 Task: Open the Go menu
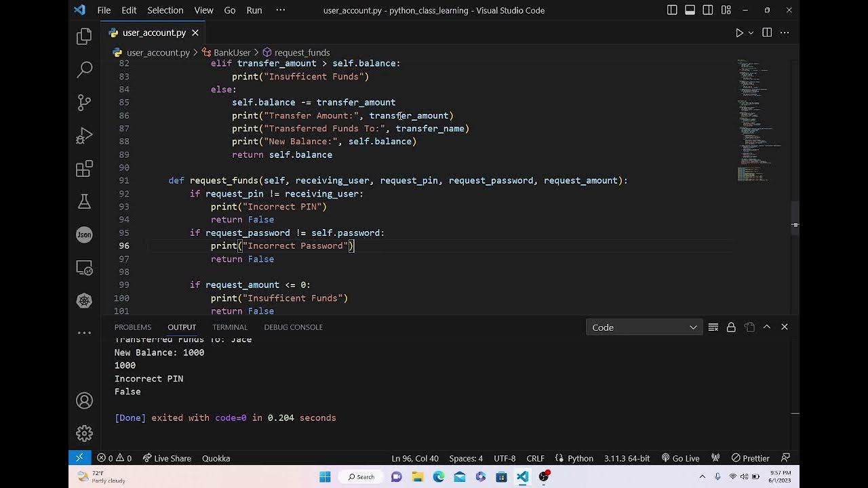coord(230,10)
